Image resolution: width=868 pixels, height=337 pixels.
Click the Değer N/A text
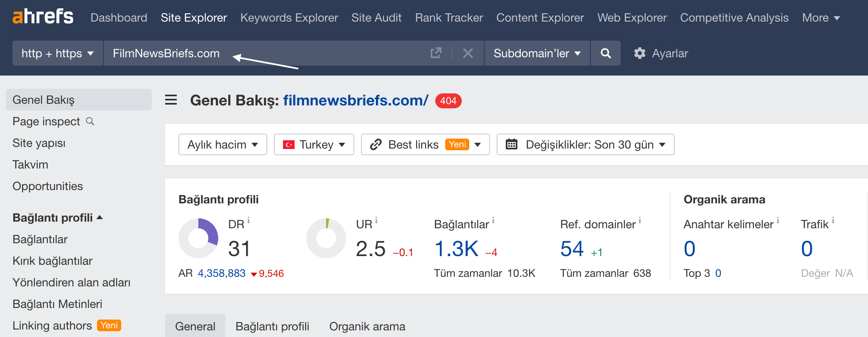coord(827,273)
